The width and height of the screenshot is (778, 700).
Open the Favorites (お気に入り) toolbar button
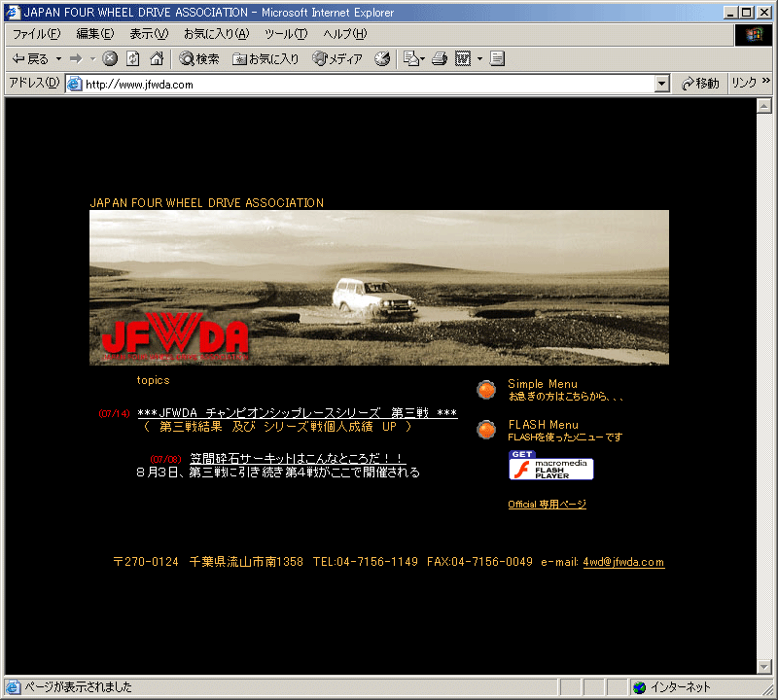(x=265, y=59)
